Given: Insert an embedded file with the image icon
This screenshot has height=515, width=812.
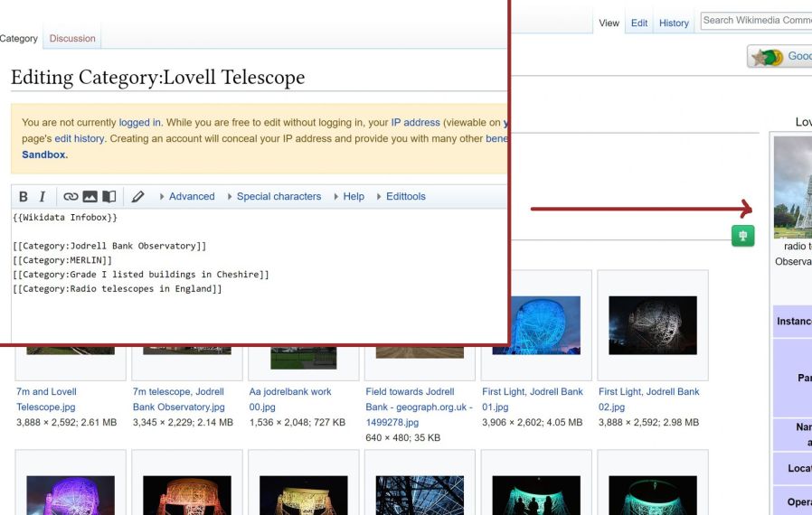Looking at the screenshot, I should click(x=90, y=197).
